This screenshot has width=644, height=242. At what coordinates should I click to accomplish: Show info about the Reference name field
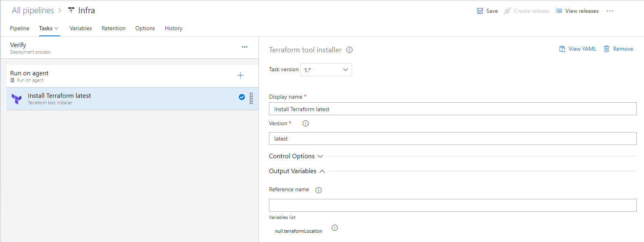(x=319, y=190)
